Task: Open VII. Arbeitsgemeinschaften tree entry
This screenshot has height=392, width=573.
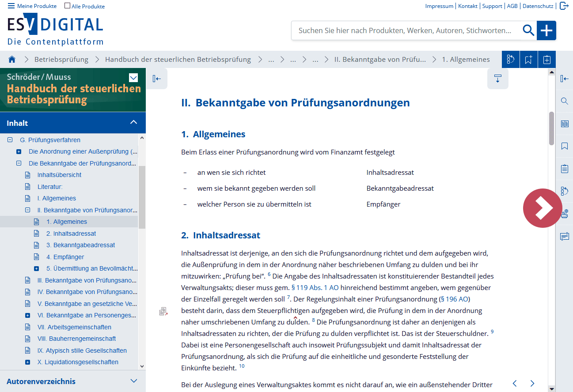Action: click(74, 327)
